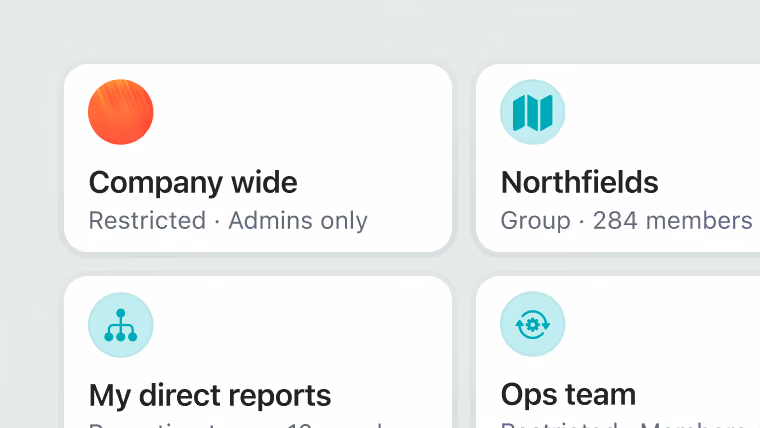Select the My direct reports title
The height and width of the screenshot is (428, 760).
(210, 396)
